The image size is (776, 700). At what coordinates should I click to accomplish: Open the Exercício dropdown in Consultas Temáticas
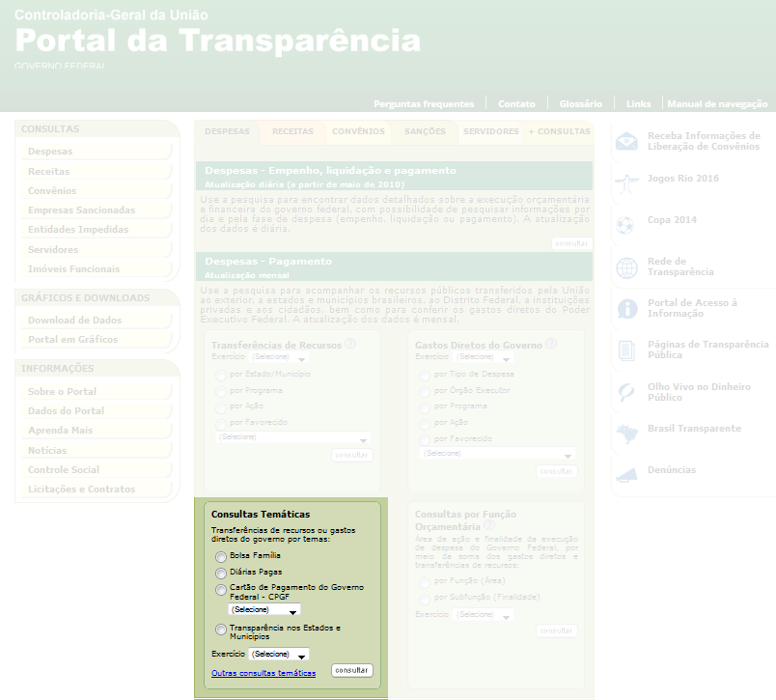tap(280, 654)
